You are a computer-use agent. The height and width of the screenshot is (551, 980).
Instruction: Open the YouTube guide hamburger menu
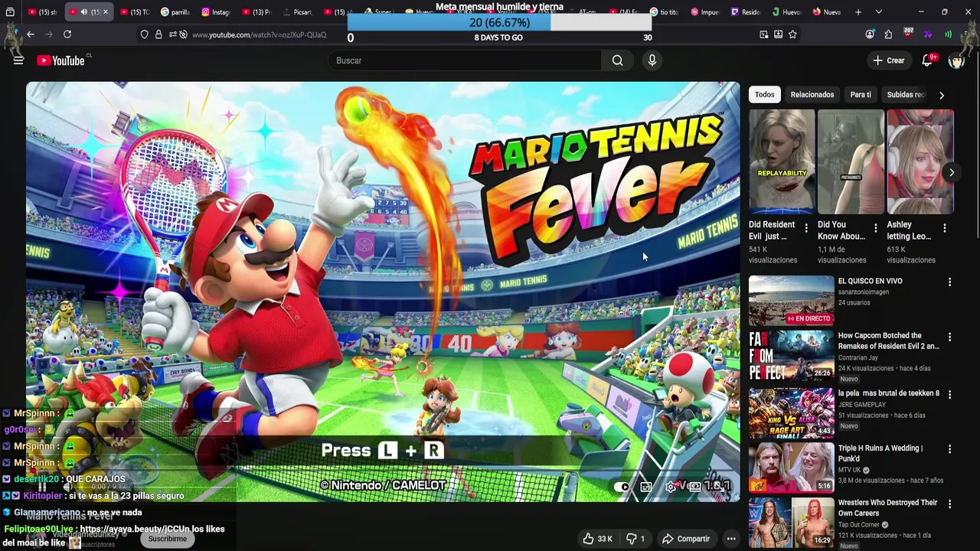18,60
